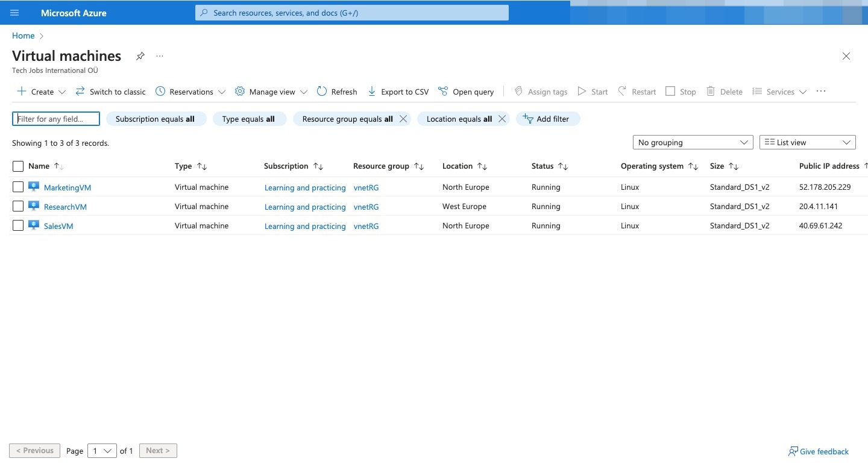The height and width of the screenshot is (470, 868).
Task: Click the Reservations clock icon
Action: coord(160,92)
